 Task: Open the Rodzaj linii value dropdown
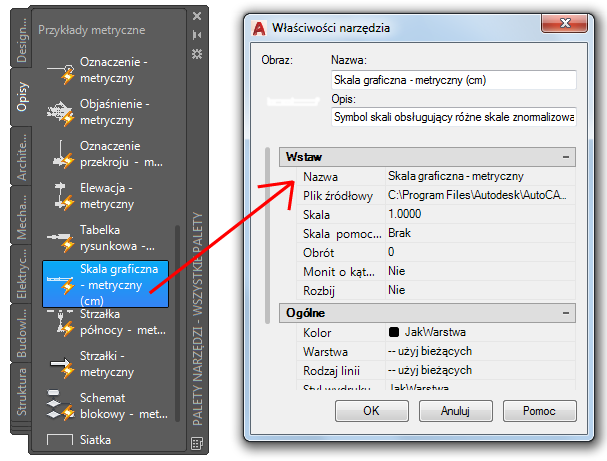[x=480, y=370]
